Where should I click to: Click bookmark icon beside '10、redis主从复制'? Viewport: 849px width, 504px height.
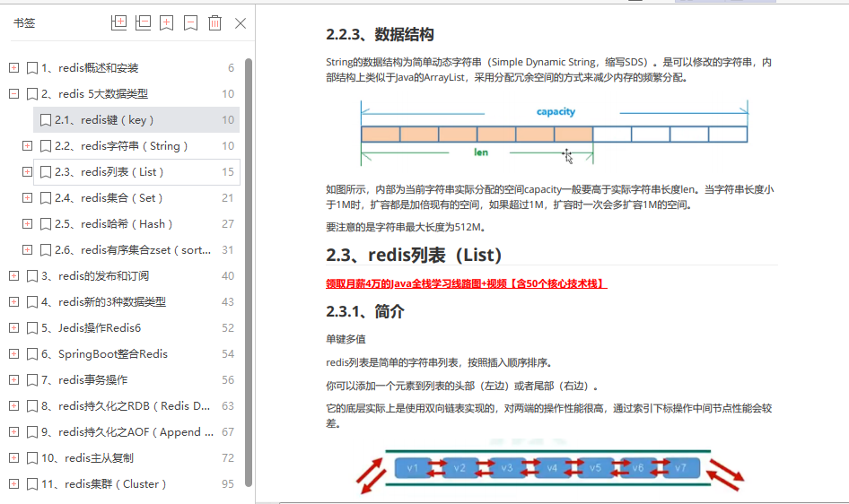click(x=32, y=457)
